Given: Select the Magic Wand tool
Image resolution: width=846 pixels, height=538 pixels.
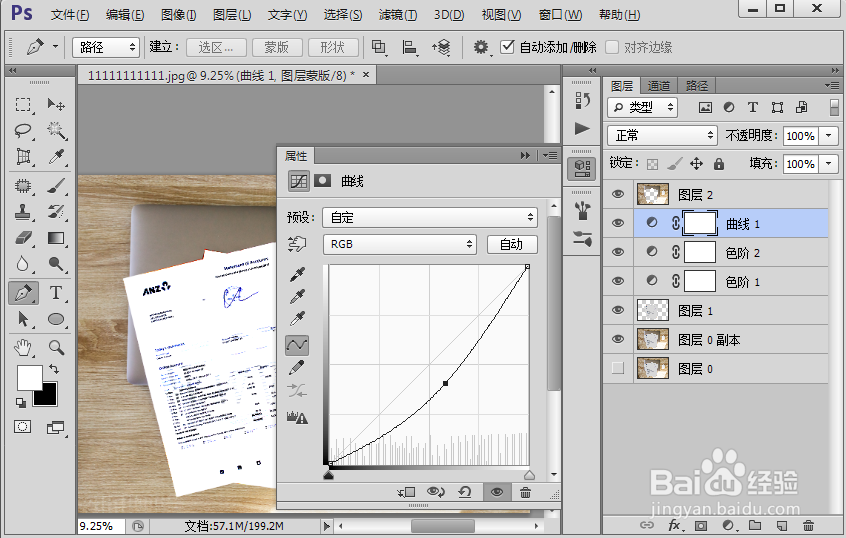Looking at the screenshot, I should click(x=56, y=130).
